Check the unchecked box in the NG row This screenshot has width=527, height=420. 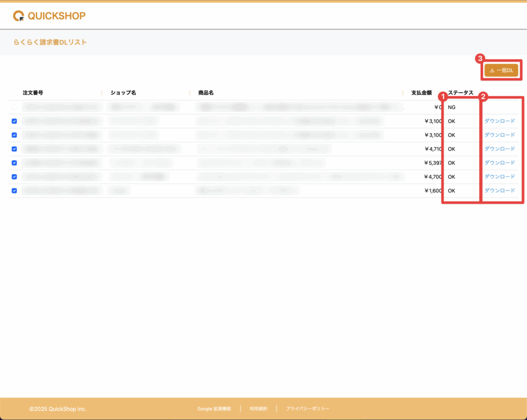pyautogui.click(x=14, y=107)
